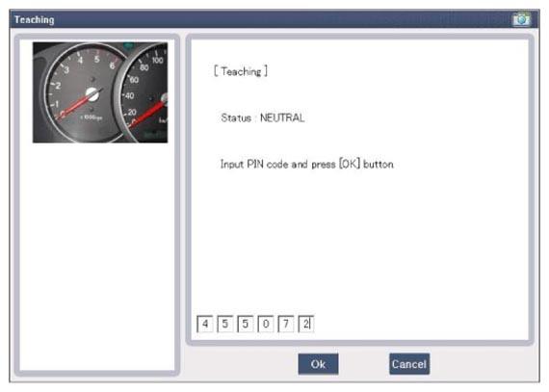The image size is (549, 392).
Task: Select the second PIN digit box containing 5
Action: [x=225, y=324]
